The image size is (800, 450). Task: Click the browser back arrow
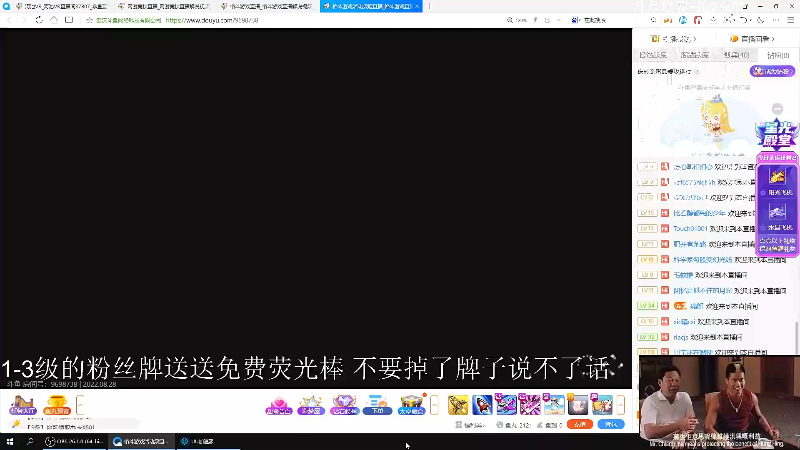pos(9,20)
